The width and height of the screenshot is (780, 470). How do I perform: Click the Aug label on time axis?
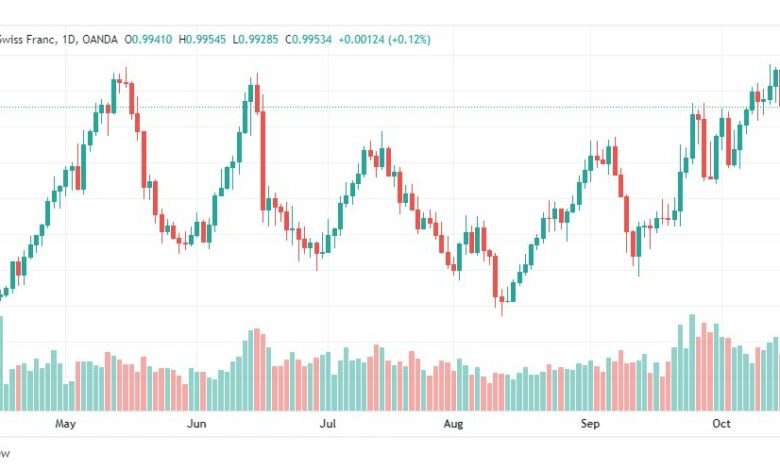(453, 424)
